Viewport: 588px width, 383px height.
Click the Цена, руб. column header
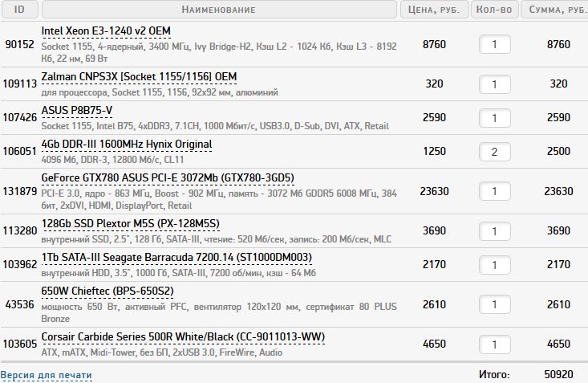[x=434, y=10]
